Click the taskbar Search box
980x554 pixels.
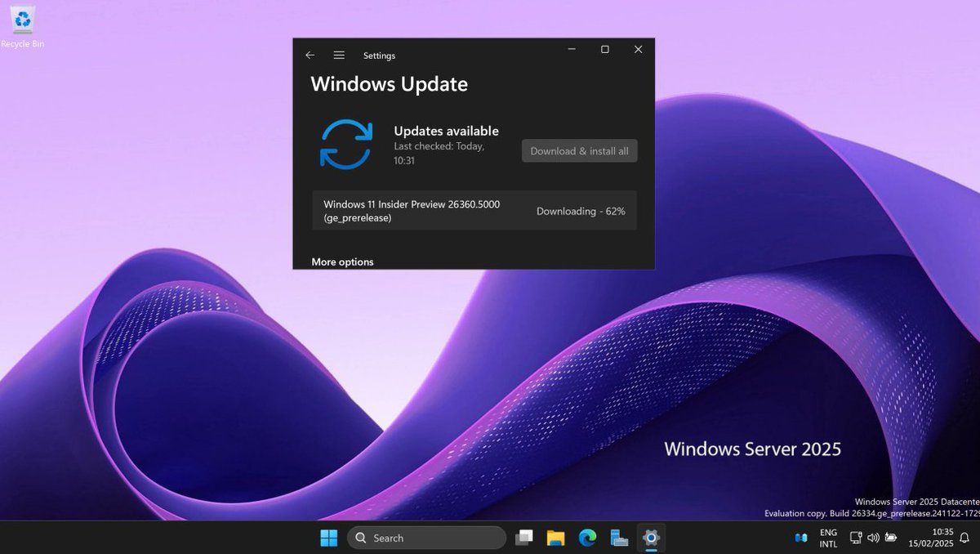coord(426,538)
